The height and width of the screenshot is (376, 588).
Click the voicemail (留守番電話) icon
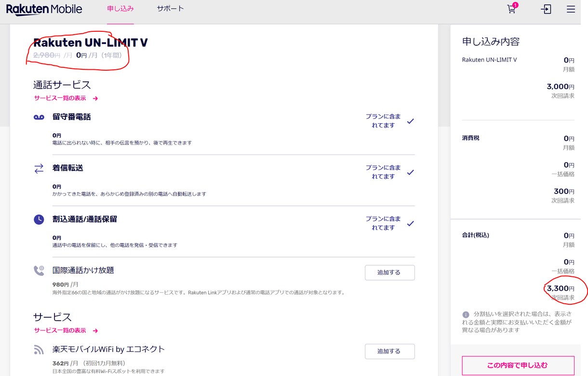click(x=39, y=117)
